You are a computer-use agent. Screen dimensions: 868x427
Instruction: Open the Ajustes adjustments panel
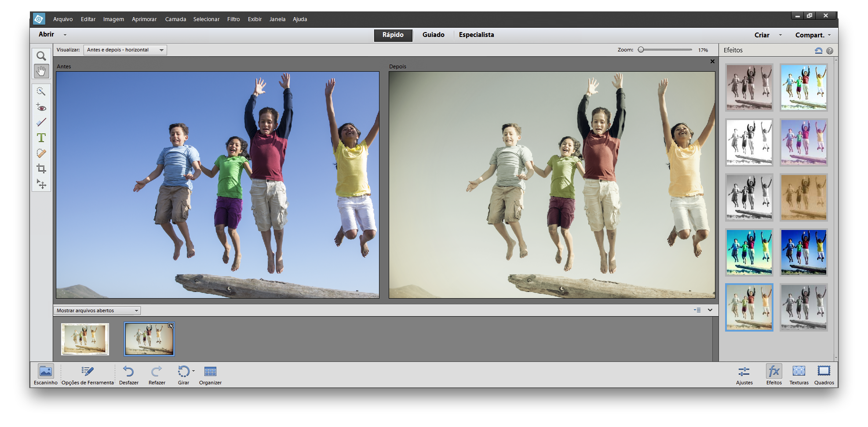coord(744,375)
